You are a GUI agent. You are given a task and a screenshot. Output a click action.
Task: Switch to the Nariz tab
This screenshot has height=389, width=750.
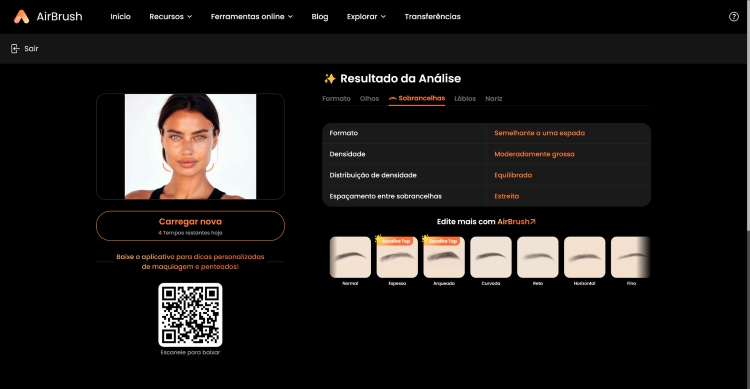point(494,99)
